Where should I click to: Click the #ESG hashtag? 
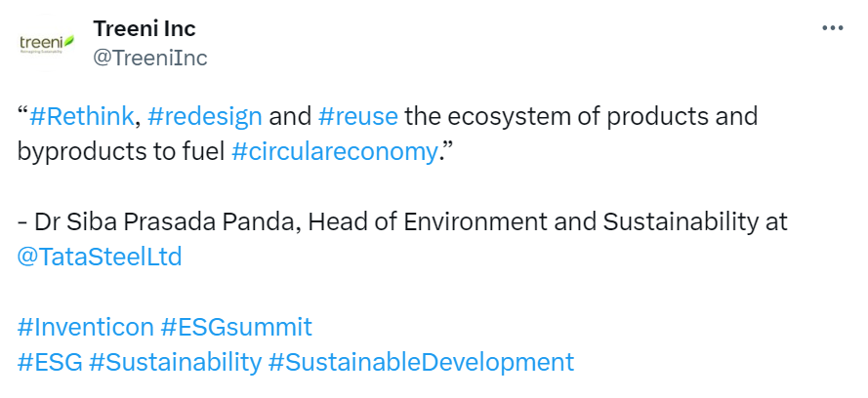point(50,363)
